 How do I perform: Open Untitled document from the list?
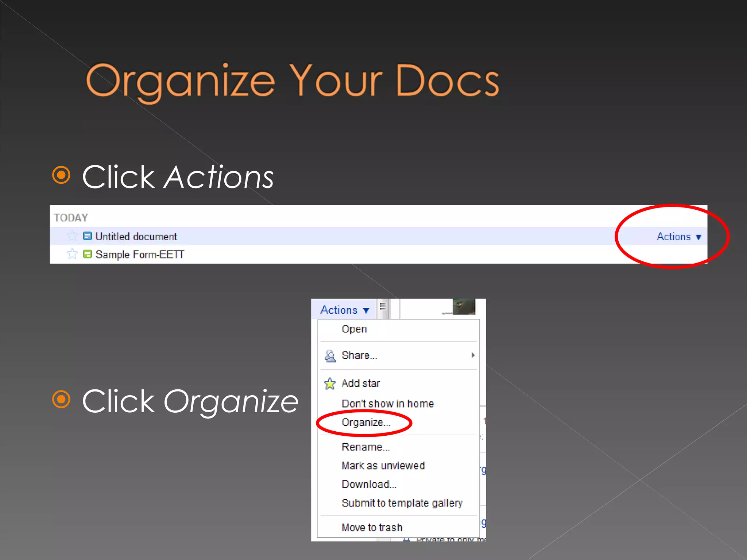pos(136,237)
